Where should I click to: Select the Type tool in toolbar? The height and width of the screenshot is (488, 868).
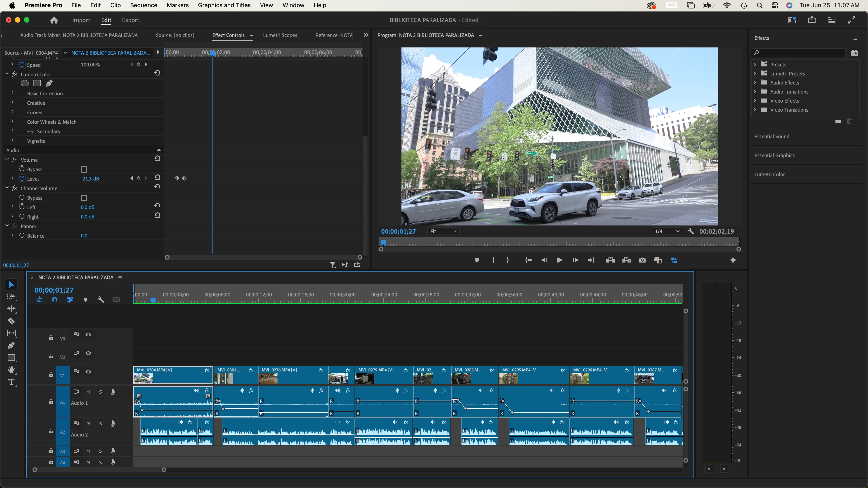pyautogui.click(x=11, y=382)
